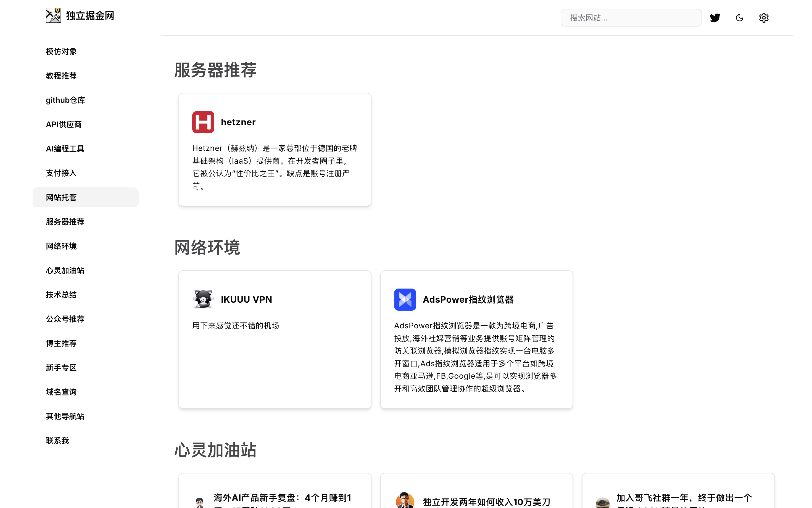Viewport: 812px width, 508px height.
Task: Open 加入哥飞社群一年 article card
Action: [x=684, y=498]
